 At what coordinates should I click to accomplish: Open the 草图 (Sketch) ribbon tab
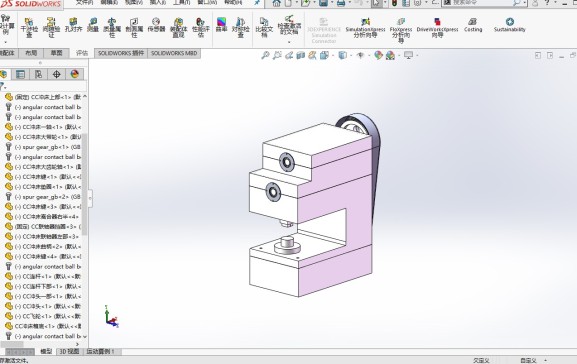pos(56,53)
